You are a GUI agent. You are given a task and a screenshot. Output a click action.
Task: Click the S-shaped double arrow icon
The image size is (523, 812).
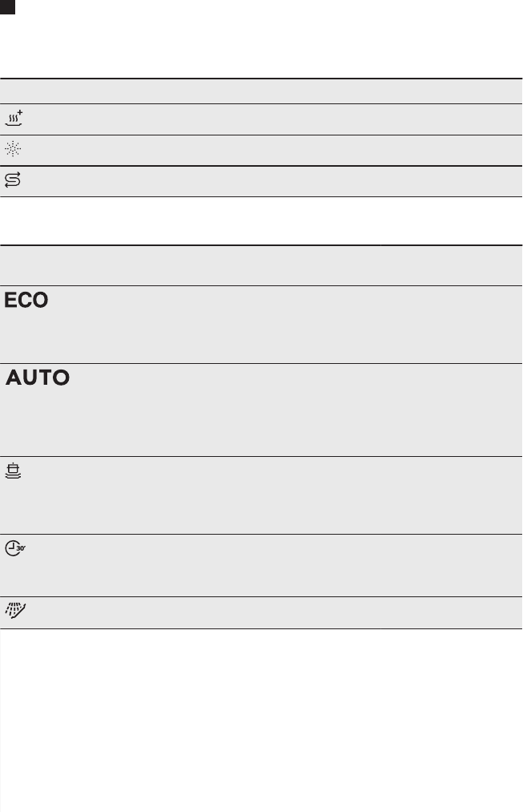[13, 180]
